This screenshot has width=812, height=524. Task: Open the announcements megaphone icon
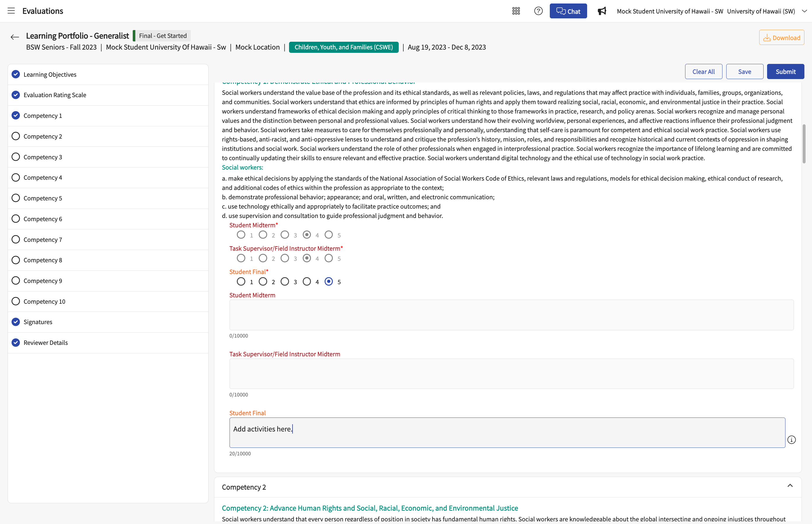click(602, 11)
